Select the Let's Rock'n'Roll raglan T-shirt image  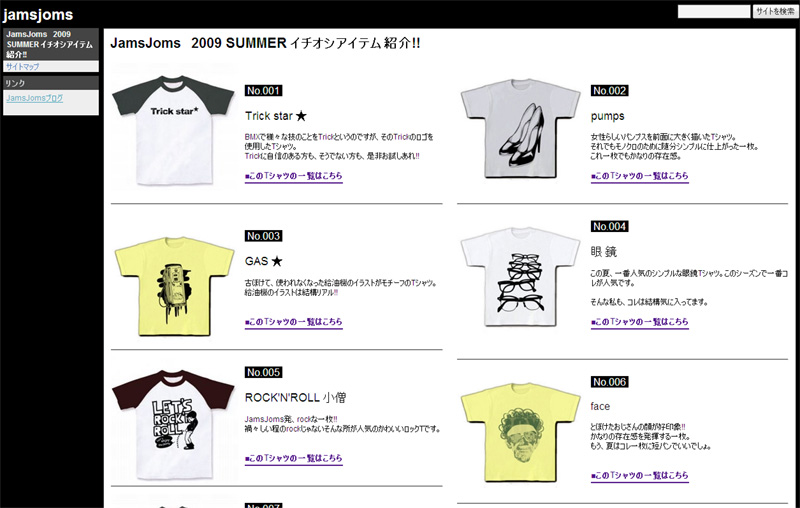coord(173,424)
